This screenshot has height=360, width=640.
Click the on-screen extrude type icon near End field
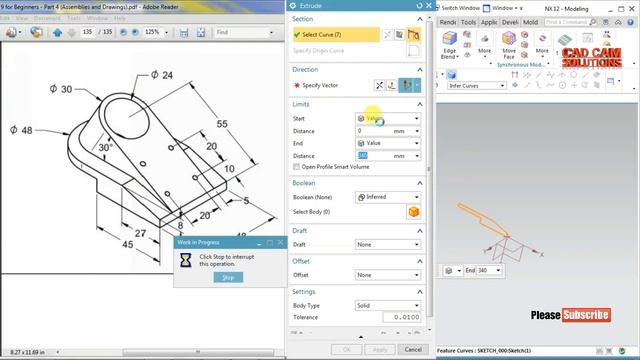(449, 271)
